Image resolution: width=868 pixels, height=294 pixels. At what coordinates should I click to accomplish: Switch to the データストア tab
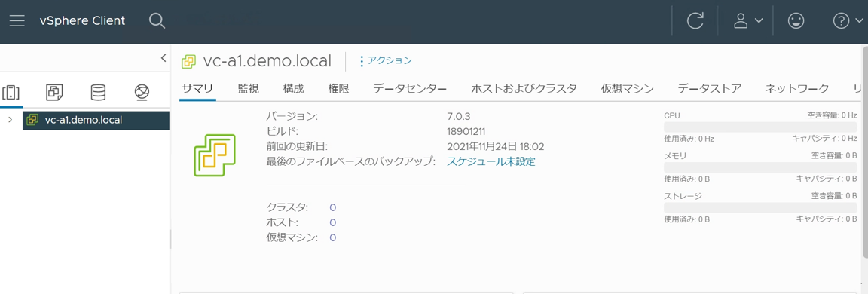tap(709, 88)
